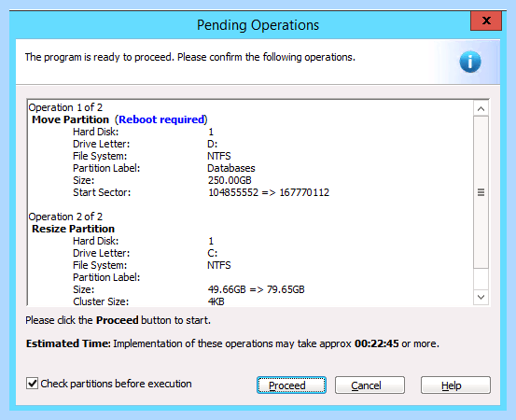Viewport: 516px width, 420px height.
Task: Select 'Operation 2 of 2' text
Action: 65,217
